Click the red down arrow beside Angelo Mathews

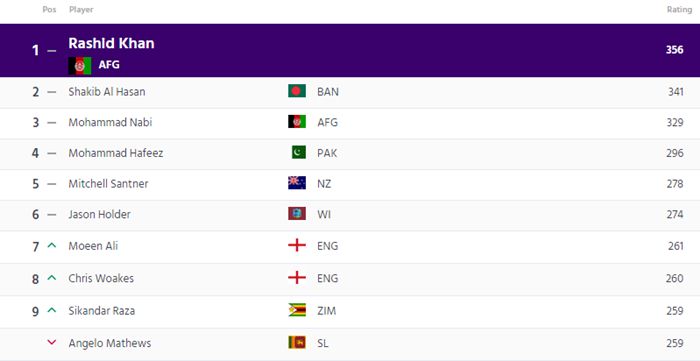(x=52, y=343)
